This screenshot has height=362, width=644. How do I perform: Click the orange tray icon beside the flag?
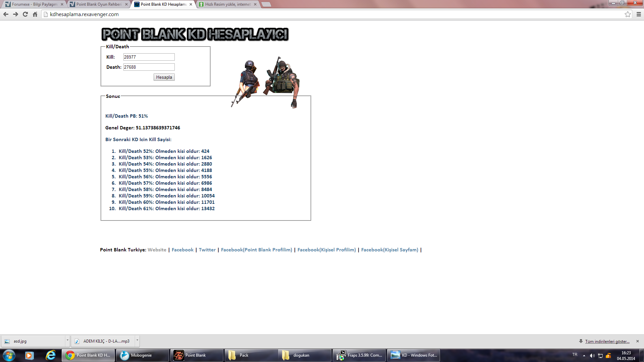point(608,356)
